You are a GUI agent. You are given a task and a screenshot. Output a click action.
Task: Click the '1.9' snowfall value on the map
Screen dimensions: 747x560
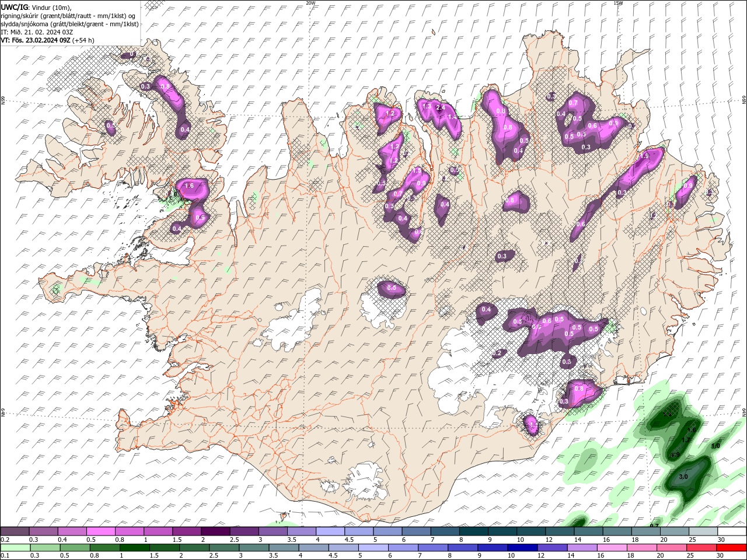pos(644,156)
